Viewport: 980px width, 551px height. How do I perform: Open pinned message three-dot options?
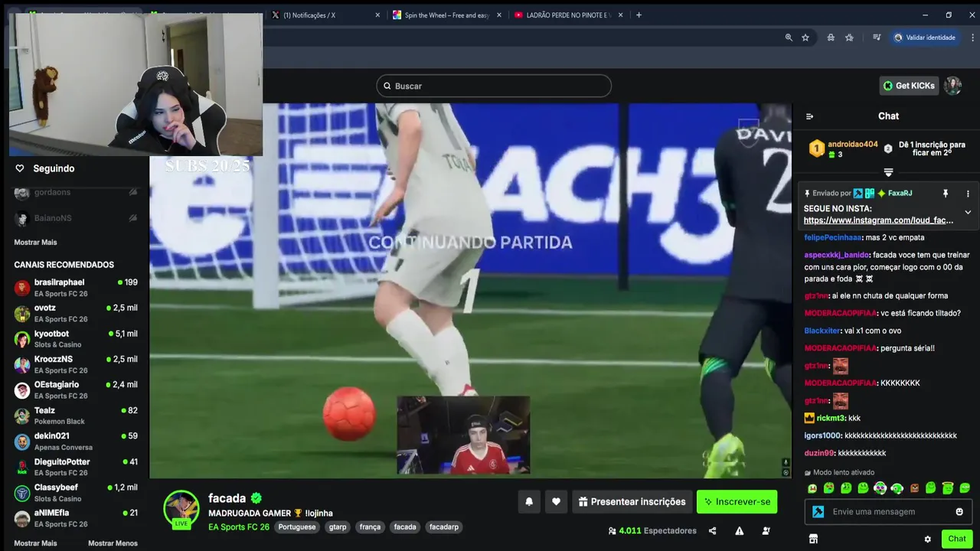coord(968,194)
